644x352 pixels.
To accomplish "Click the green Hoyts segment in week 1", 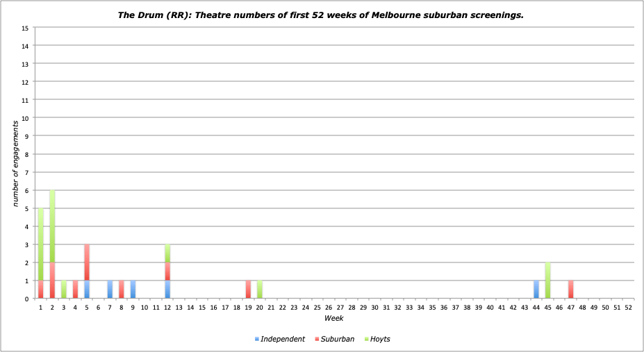I will pos(40,244).
